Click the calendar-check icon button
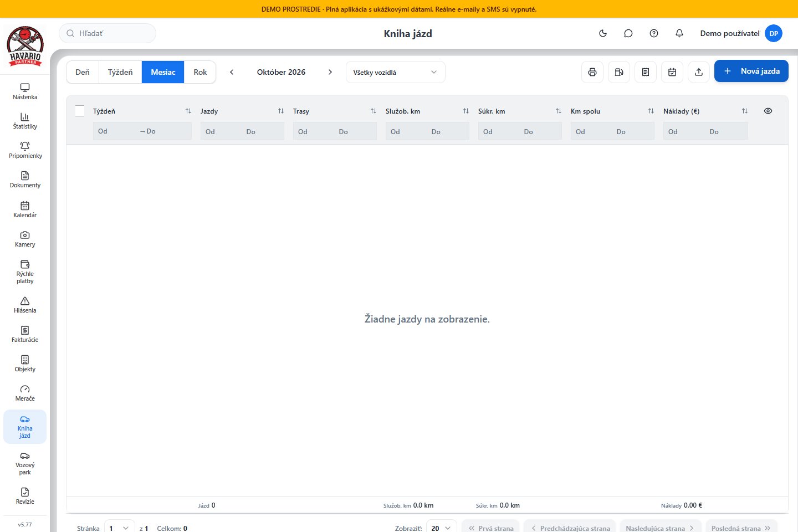 click(672, 72)
